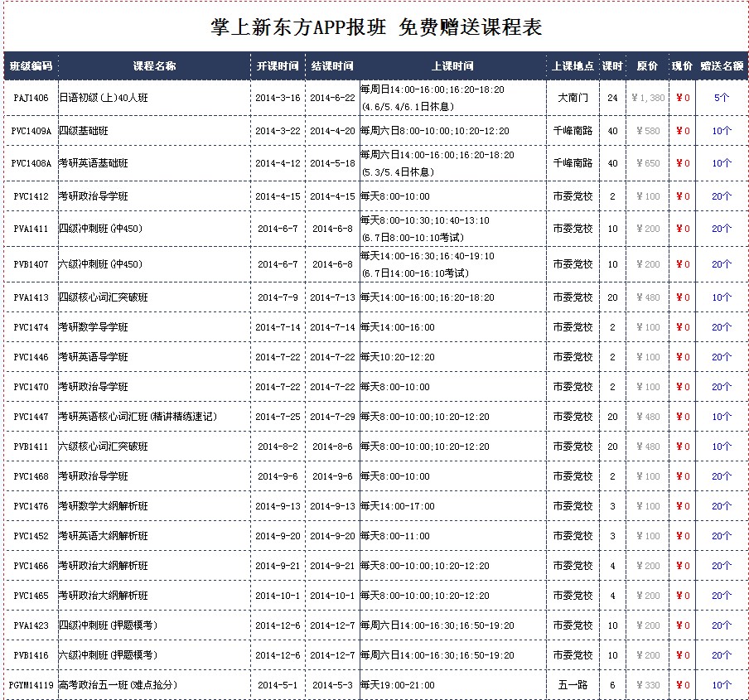Select class code PVC1468
Screen dimensions: 749x700
click(31, 476)
